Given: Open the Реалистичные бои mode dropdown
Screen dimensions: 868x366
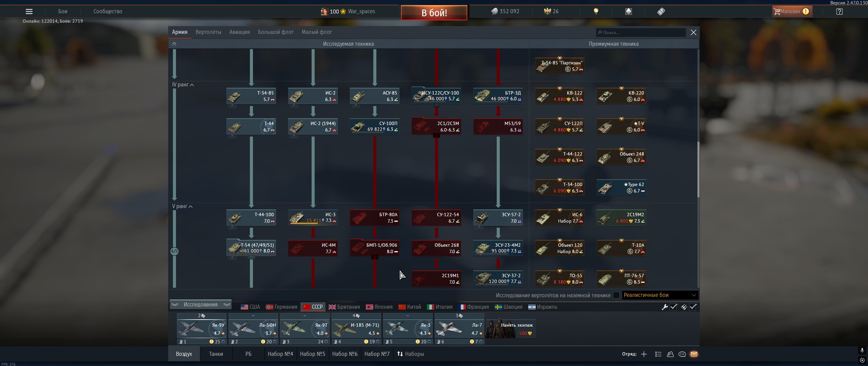Looking at the screenshot, I should coord(659,295).
